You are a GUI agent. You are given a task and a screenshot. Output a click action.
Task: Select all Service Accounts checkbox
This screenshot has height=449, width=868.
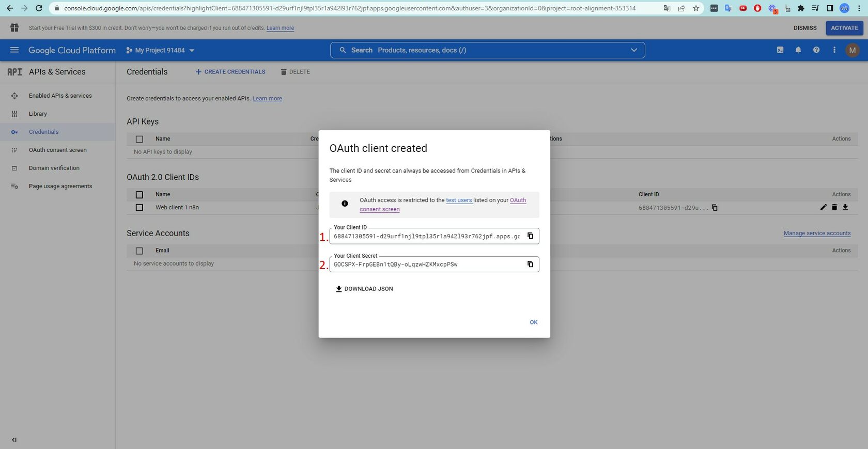tap(139, 251)
